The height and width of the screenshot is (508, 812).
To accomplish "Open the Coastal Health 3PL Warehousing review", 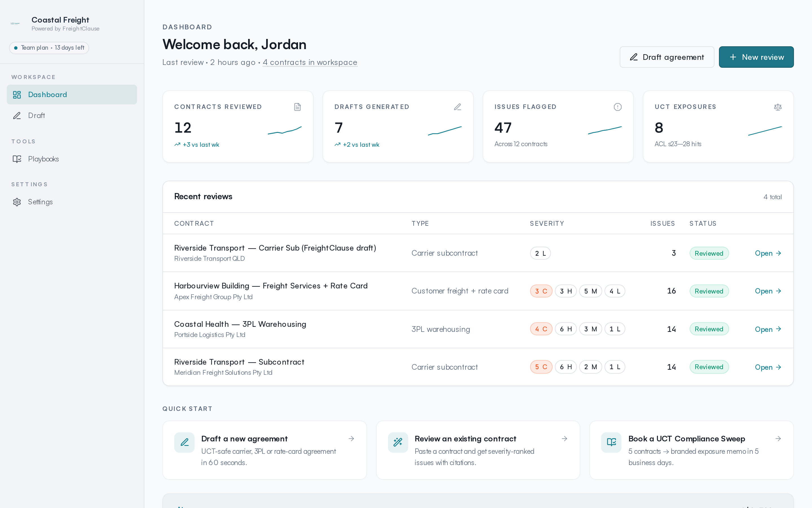I will coord(768,329).
